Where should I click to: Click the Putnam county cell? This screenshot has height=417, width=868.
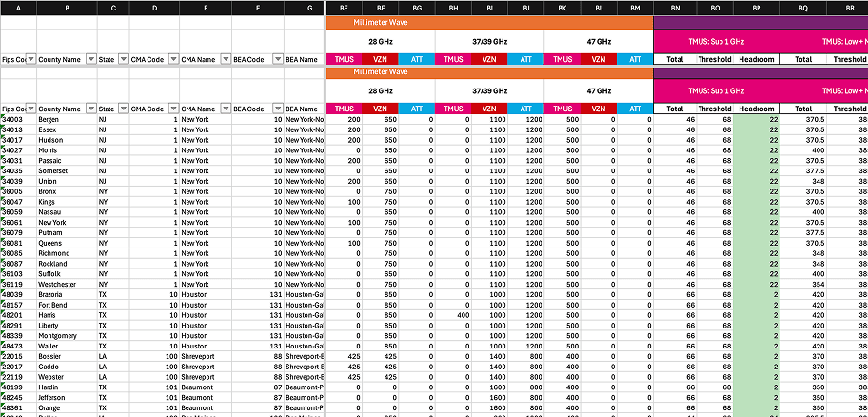click(x=67, y=232)
